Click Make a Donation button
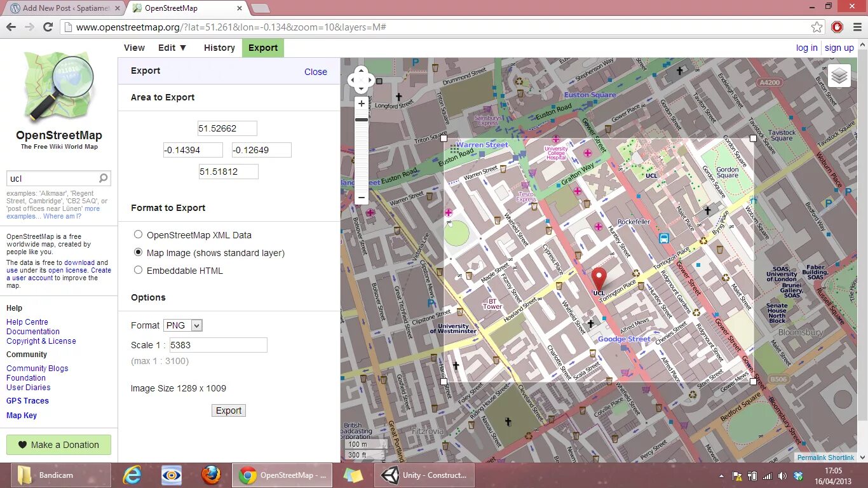 [58, 445]
